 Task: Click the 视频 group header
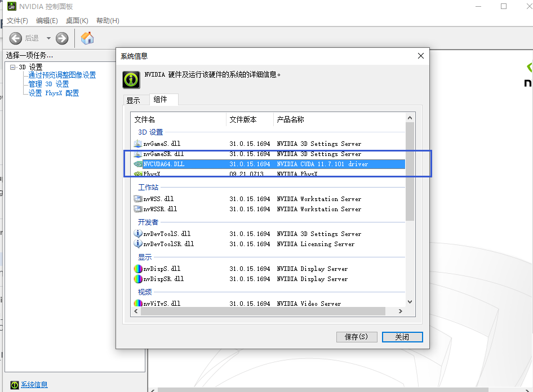pyautogui.click(x=145, y=292)
